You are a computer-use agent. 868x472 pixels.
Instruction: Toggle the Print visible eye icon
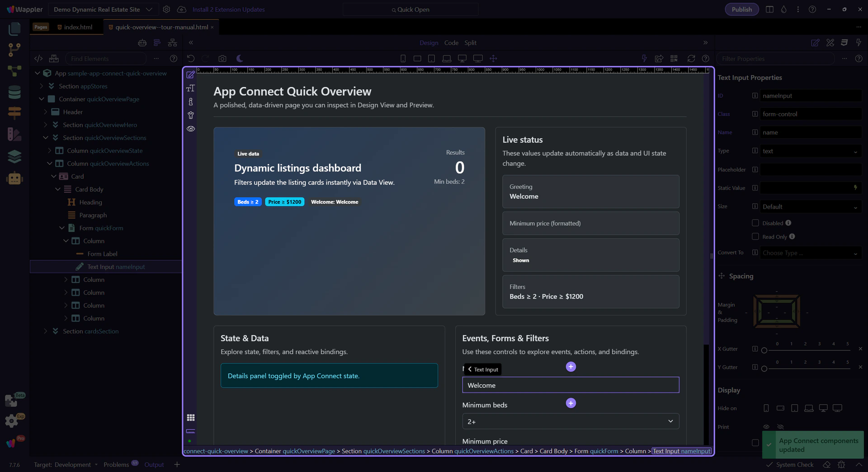(766, 427)
